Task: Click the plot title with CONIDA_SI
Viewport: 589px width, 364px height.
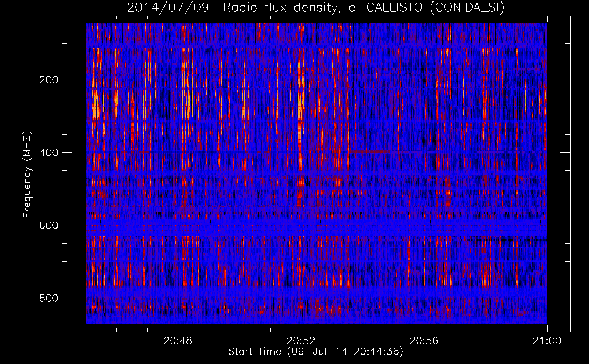Action: 316,7
